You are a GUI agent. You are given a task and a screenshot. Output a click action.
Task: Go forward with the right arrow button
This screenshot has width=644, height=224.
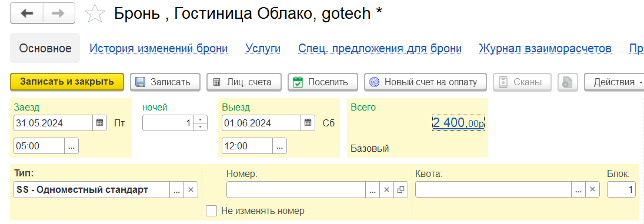(x=59, y=14)
